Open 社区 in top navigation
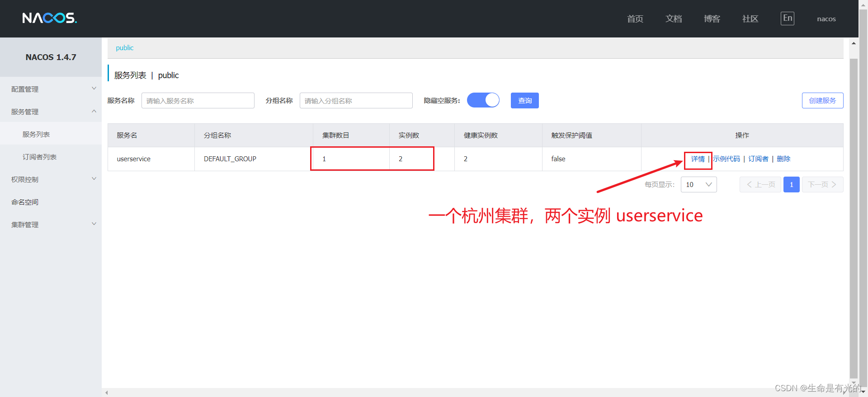 pos(750,19)
